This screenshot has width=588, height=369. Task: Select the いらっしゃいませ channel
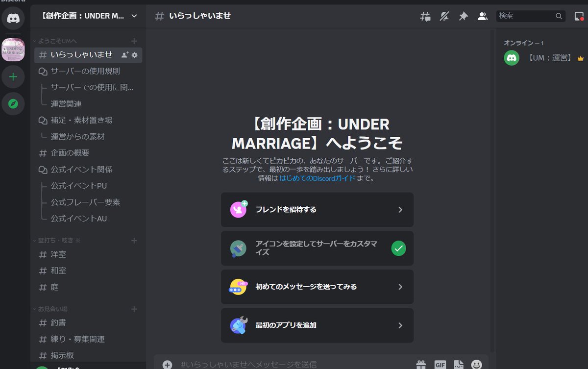(x=88, y=55)
